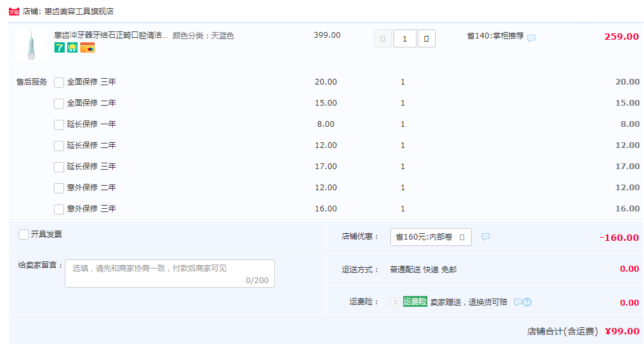Check 延长保修 二年 warranty option
This screenshot has width=644, height=344.
click(x=59, y=145)
